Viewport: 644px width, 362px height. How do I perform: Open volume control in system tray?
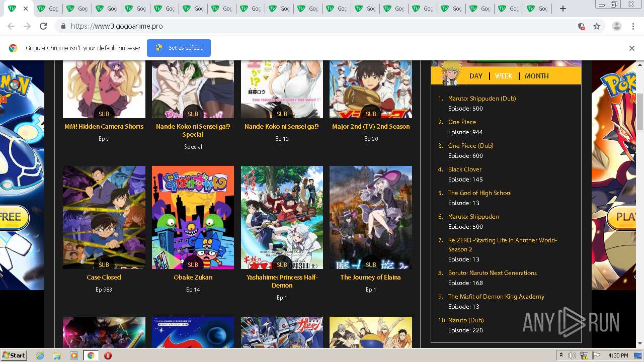(572, 355)
